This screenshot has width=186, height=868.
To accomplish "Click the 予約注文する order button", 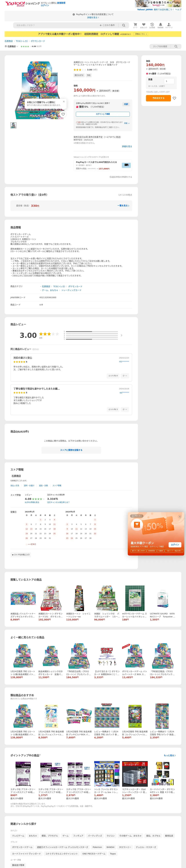I will coord(158,98).
